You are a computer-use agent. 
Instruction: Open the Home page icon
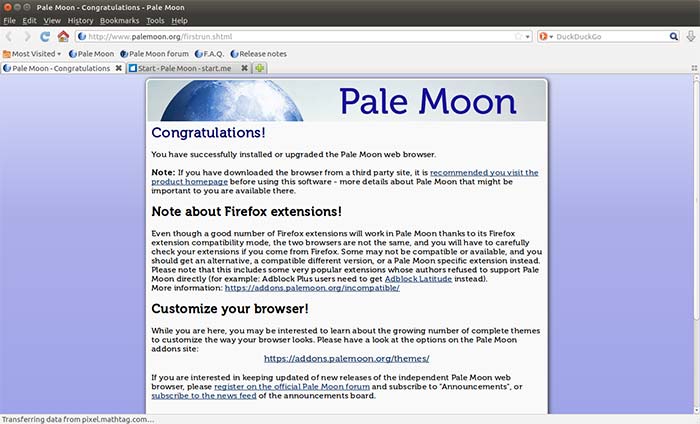[63, 37]
